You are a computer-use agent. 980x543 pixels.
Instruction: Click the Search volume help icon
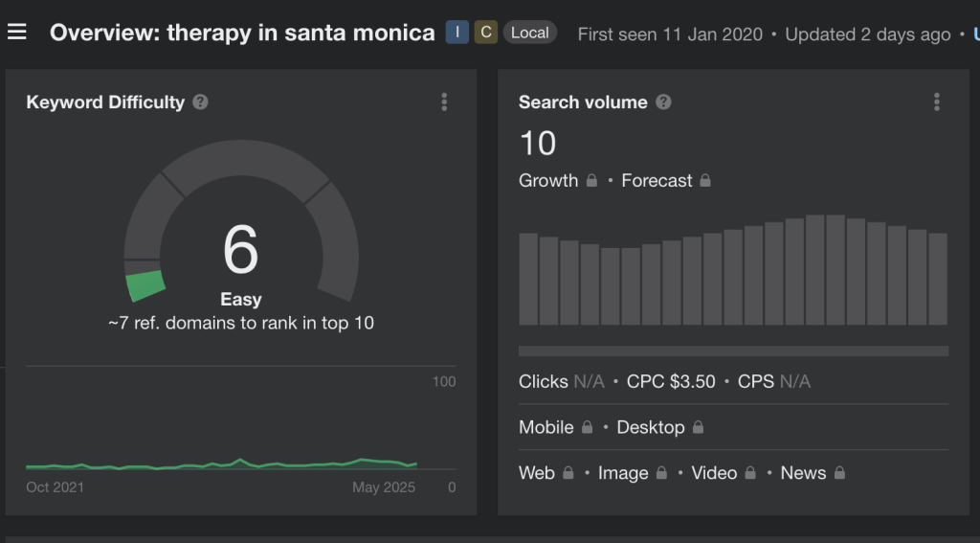coord(663,102)
